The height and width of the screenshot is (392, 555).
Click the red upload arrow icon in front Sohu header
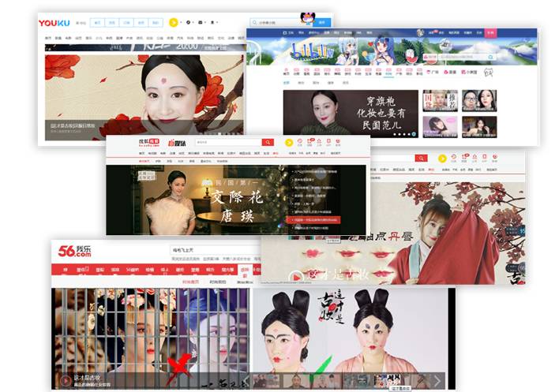pyautogui.click(x=319, y=142)
